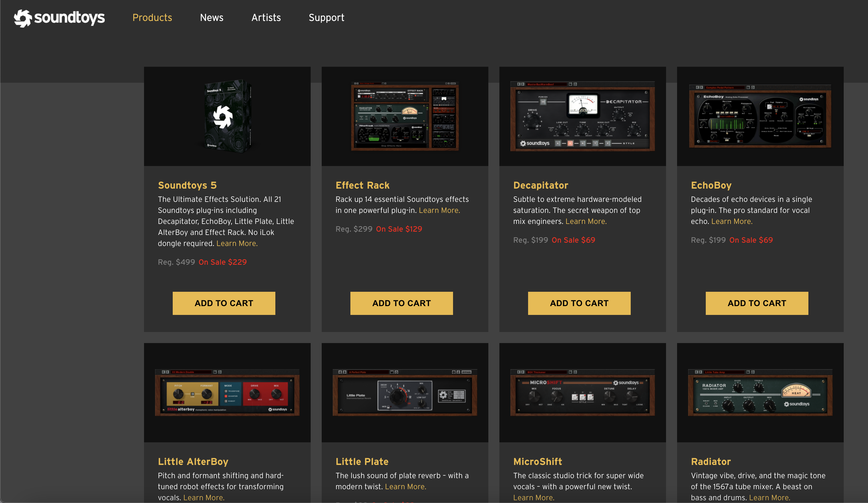
Task: Open the EchoBoy title link
Action: tap(711, 185)
